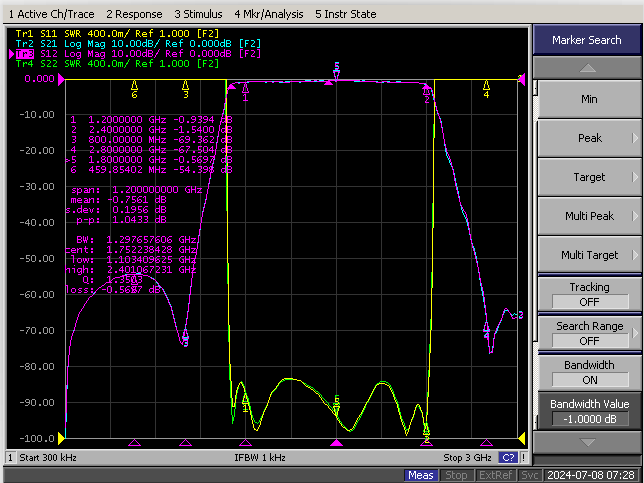Click the BW 1.297657606 GHz readout
Screen dimensions: 644x483
click(136, 239)
